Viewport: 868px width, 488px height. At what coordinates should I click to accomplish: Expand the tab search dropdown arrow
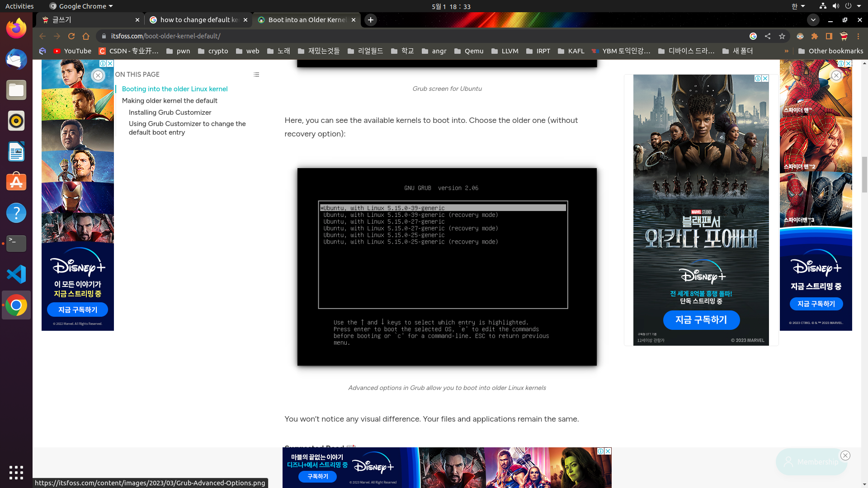click(813, 20)
